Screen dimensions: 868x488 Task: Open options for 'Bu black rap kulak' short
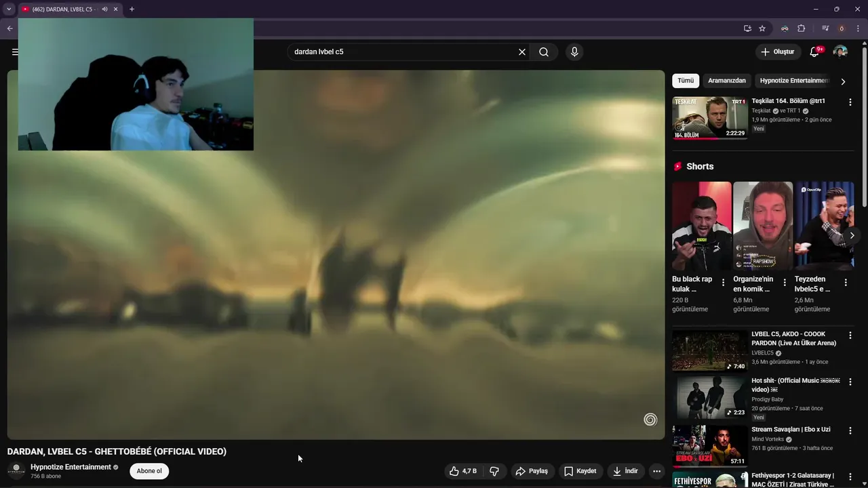(x=723, y=283)
